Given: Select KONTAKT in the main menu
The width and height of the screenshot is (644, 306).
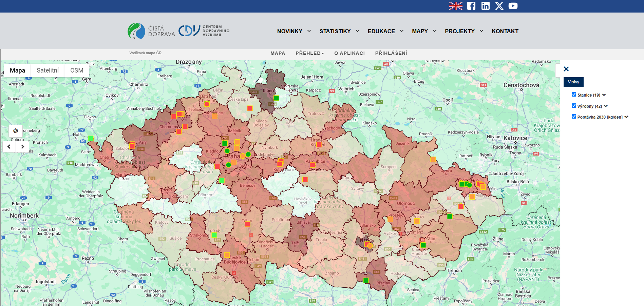Looking at the screenshot, I should click(505, 31).
